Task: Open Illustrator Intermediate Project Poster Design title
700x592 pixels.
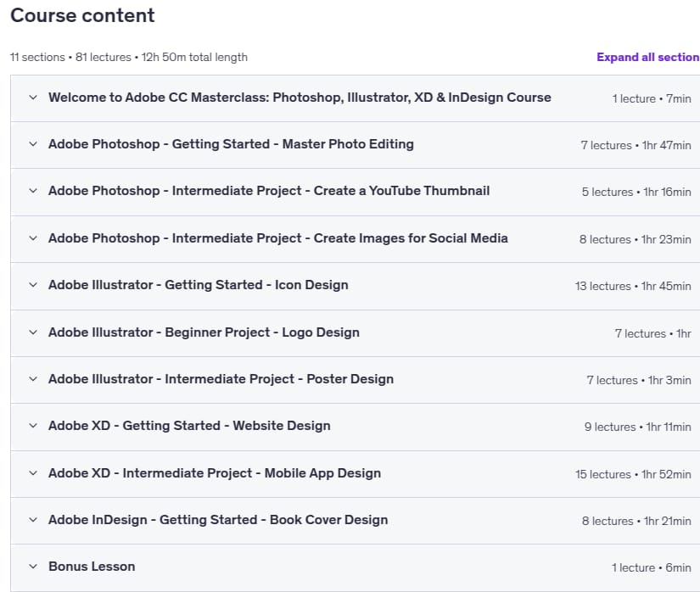Action: click(x=221, y=379)
